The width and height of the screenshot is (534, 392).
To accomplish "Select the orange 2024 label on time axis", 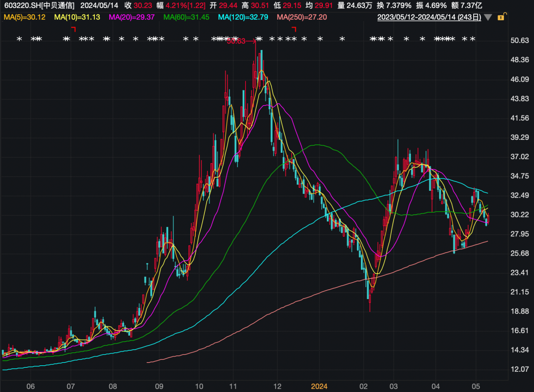I will tap(318, 386).
